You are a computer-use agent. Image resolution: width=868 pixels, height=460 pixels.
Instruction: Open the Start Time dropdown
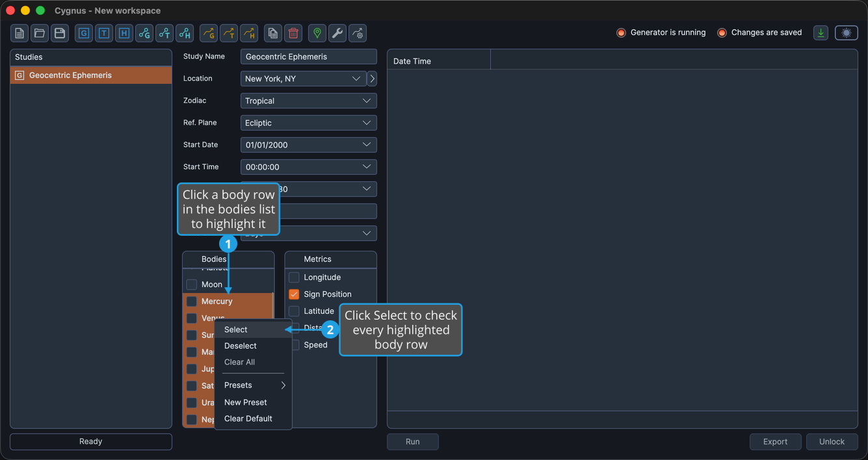(309, 167)
